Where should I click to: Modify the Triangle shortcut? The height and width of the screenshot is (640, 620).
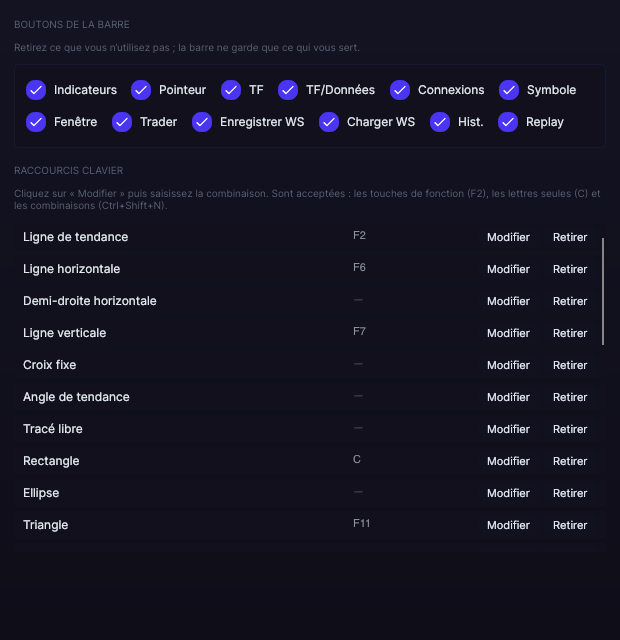(508, 525)
